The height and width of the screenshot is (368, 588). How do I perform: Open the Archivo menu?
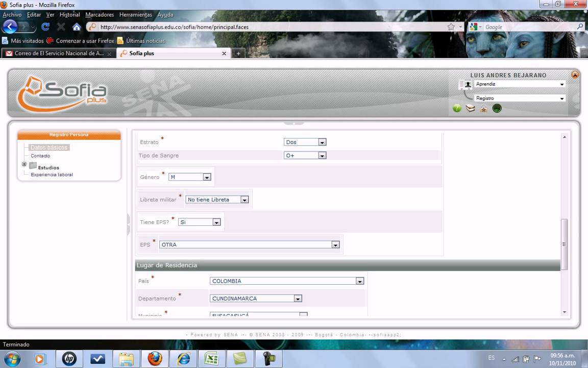pyautogui.click(x=12, y=15)
